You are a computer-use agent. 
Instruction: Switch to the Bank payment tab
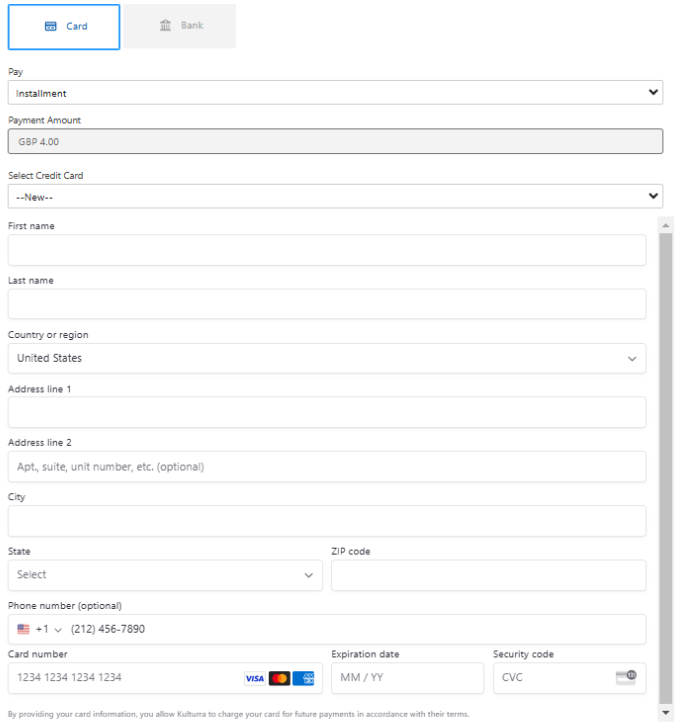[180, 26]
